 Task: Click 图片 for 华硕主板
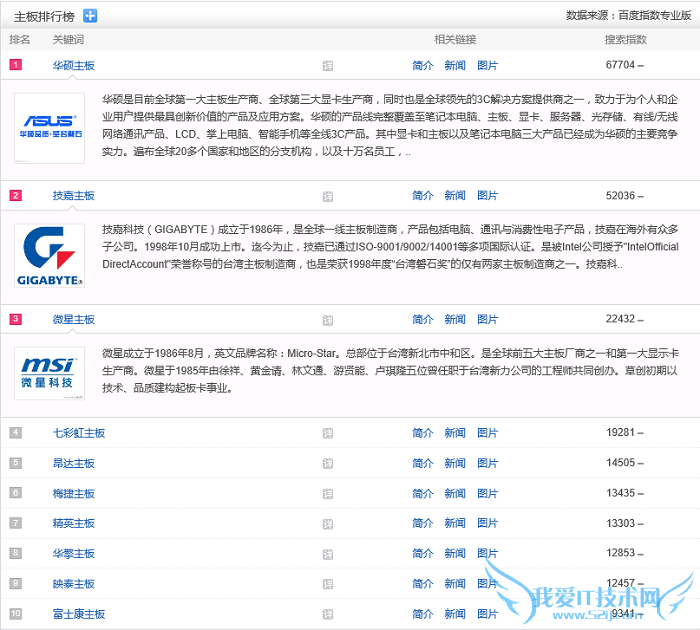pos(487,66)
